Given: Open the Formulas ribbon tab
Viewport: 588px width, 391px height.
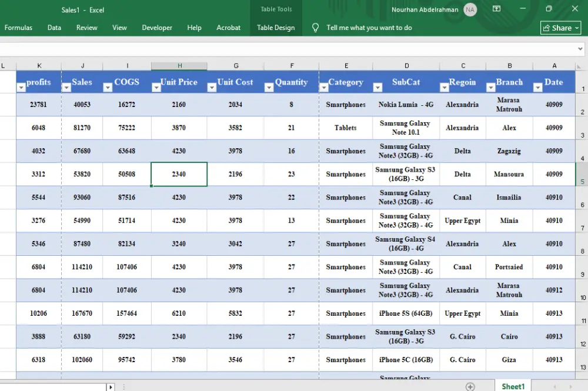Looking at the screenshot, I should [18, 28].
